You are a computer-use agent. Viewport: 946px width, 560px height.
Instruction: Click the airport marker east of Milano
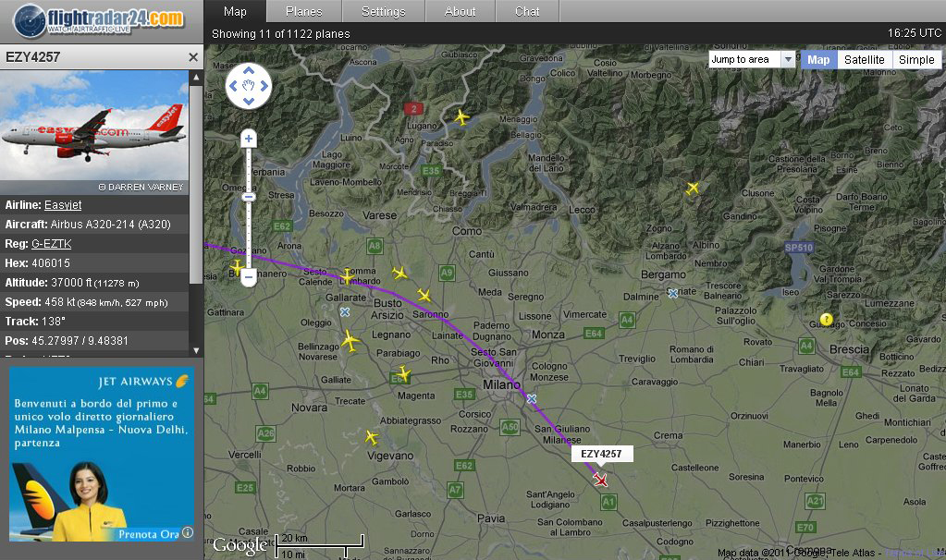point(532,398)
